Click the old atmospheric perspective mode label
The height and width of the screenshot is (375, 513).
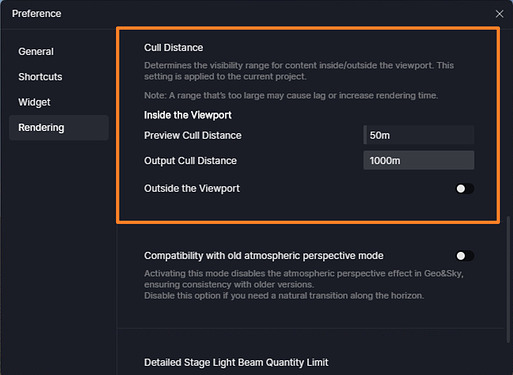(x=264, y=256)
